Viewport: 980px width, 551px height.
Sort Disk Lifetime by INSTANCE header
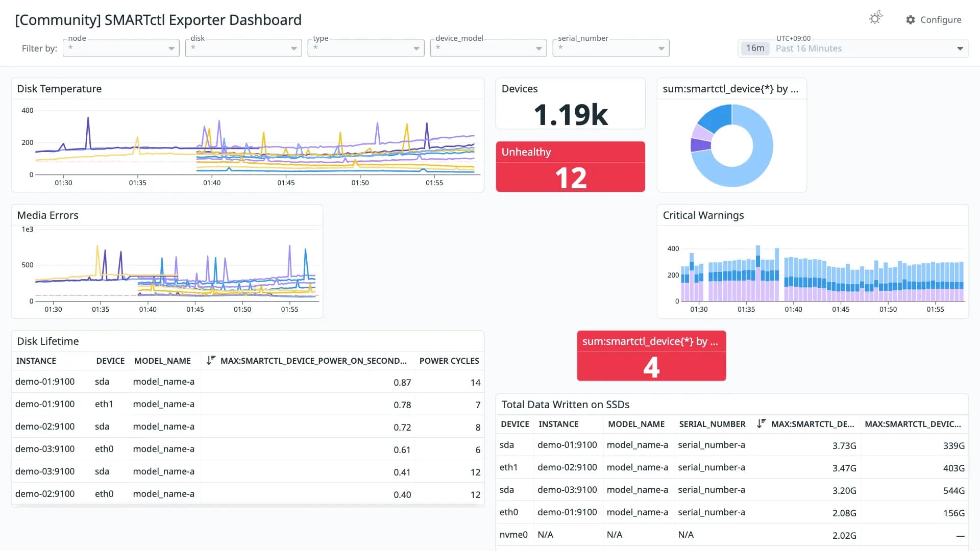(36, 361)
